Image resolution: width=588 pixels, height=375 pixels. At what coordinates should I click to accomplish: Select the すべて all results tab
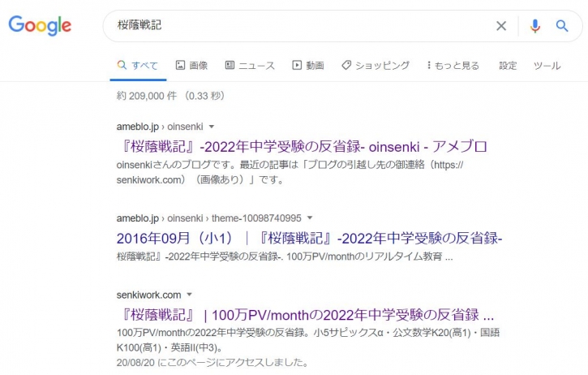(137, 66)
